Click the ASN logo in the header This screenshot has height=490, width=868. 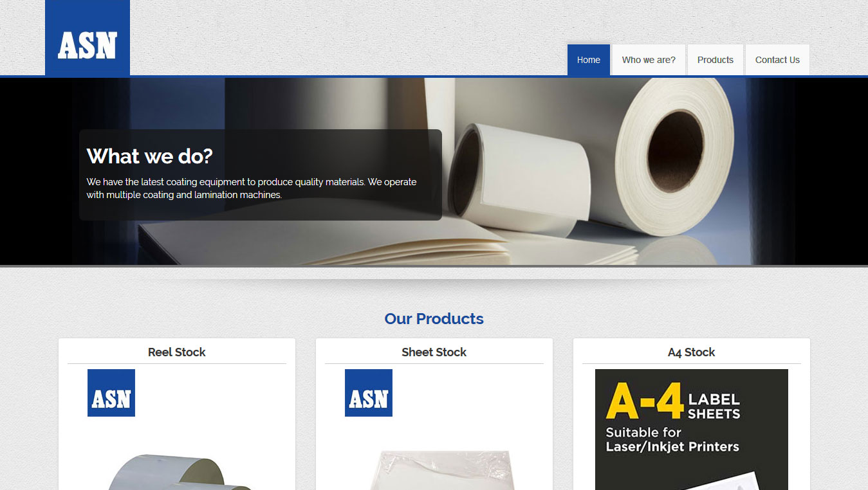88,38
